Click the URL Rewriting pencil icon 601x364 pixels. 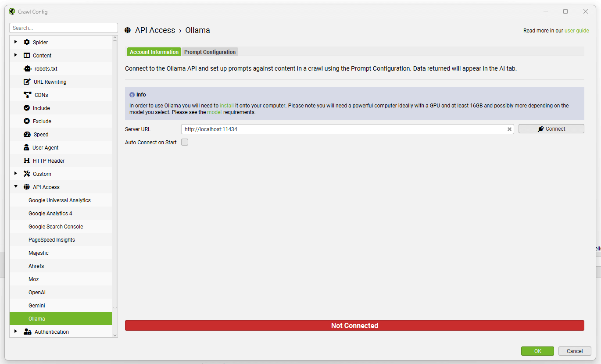[x=27, y=82]
